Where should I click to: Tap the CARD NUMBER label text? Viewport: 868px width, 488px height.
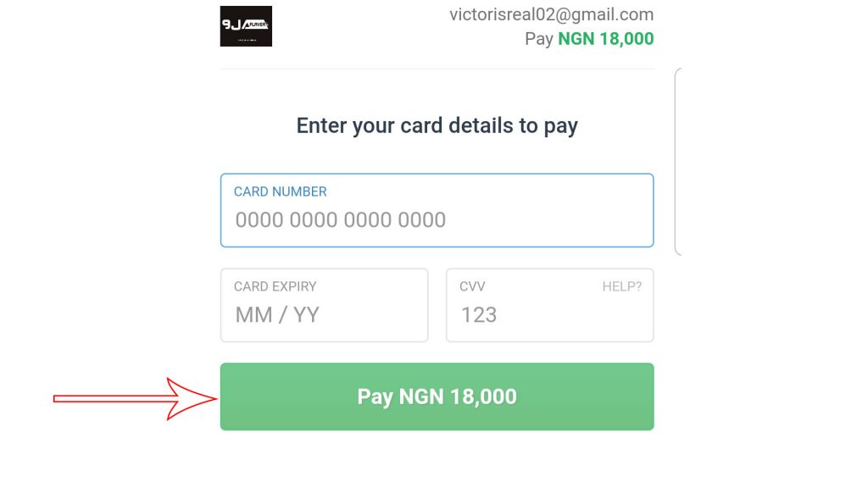tap(280, 191)
